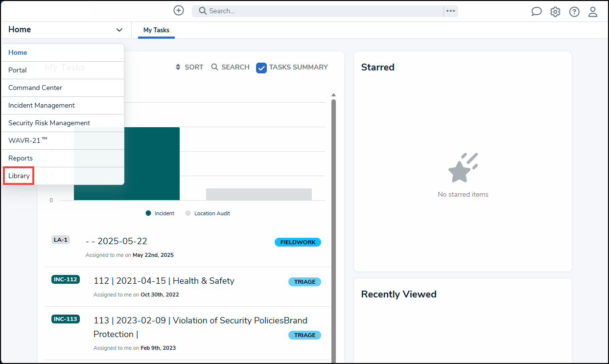Open the user profile icon
The image size is (609, 364).
click(x=593, y=12)
